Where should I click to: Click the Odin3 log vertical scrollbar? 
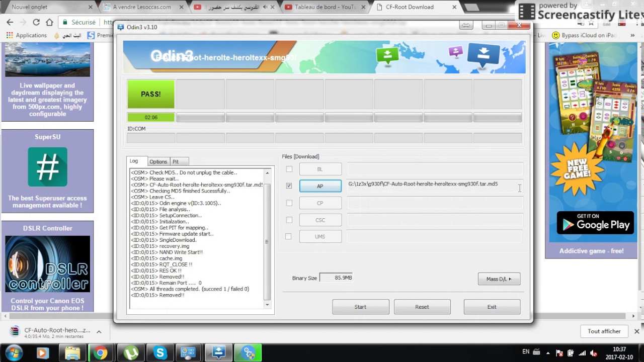click(x=267, y=239)
